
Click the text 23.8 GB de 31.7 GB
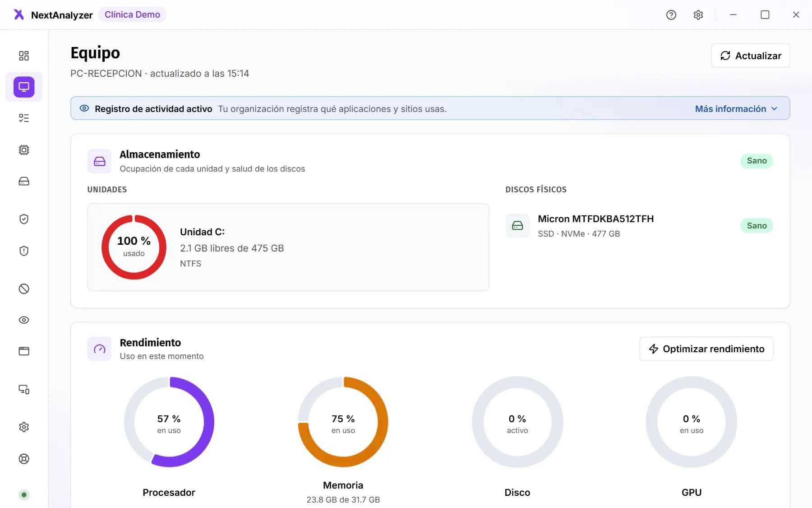[x=343, y=500]
